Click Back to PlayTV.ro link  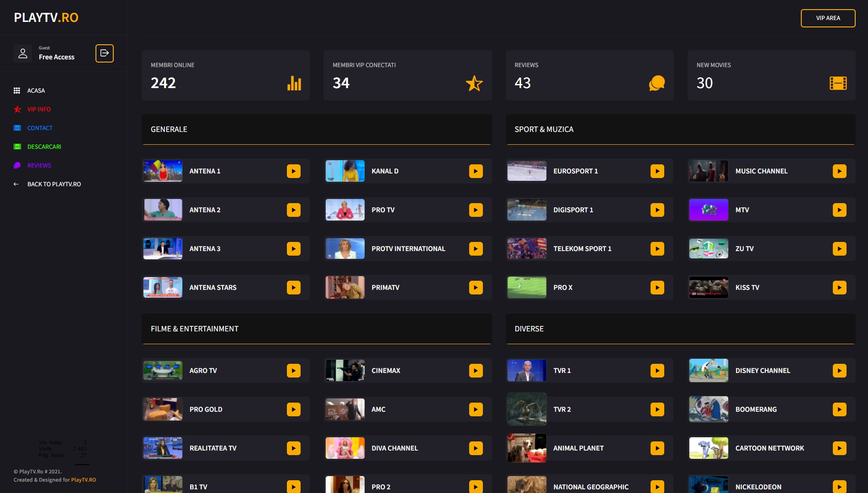tap(54, 184)
